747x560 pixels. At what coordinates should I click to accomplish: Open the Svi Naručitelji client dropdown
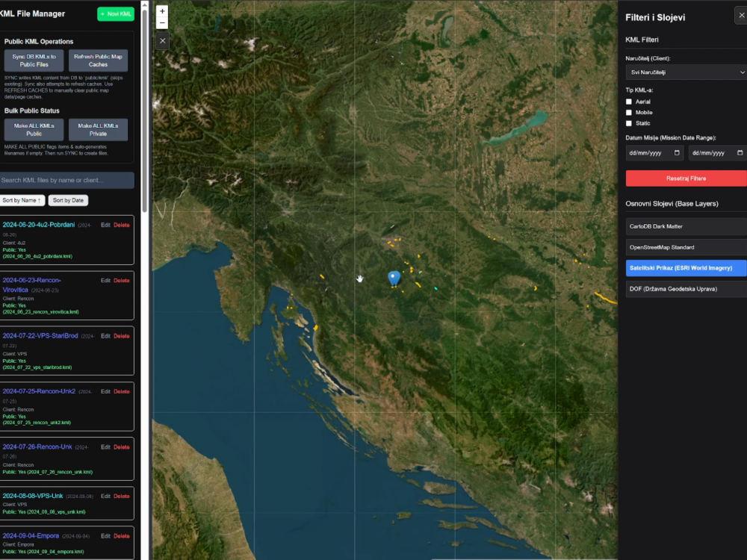[686, 72]
